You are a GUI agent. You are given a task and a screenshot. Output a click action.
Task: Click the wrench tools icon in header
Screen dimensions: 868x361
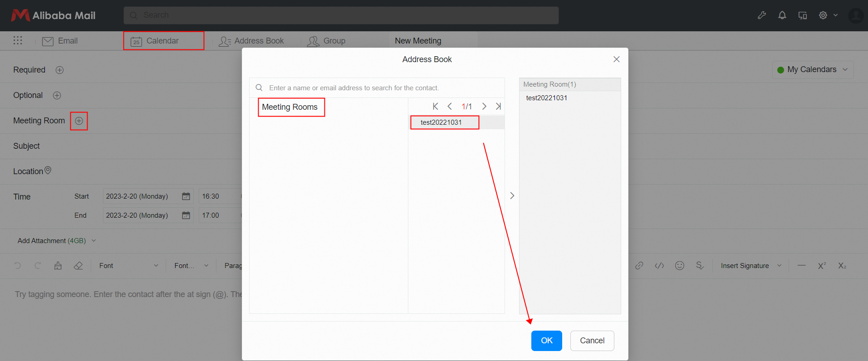click(762, 15)
